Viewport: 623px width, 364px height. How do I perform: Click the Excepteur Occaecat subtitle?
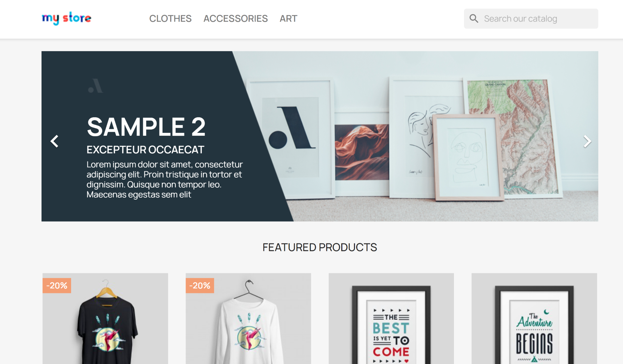click(x=145, y=149)
